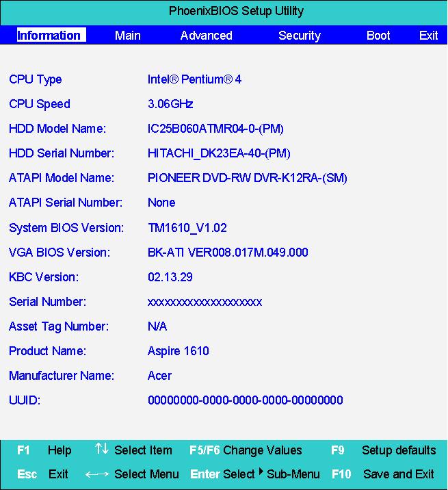Open the Advanced tab
The image size is (448, 490).
[206, 36]
